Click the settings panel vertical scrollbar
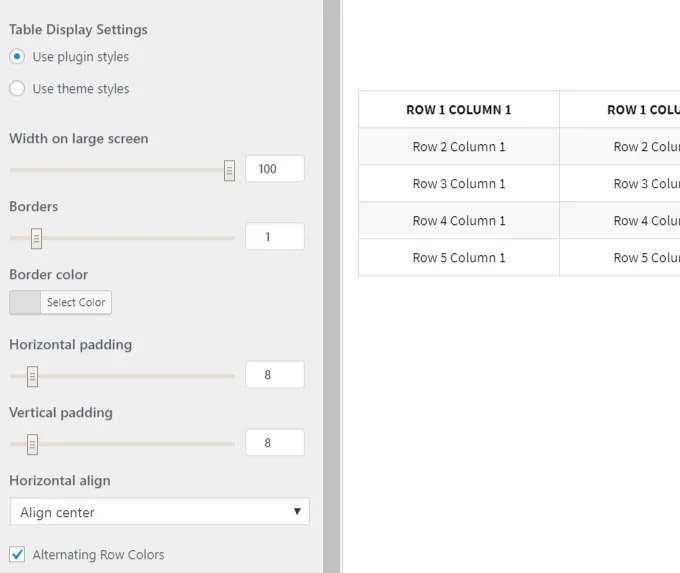 [331, 286]
